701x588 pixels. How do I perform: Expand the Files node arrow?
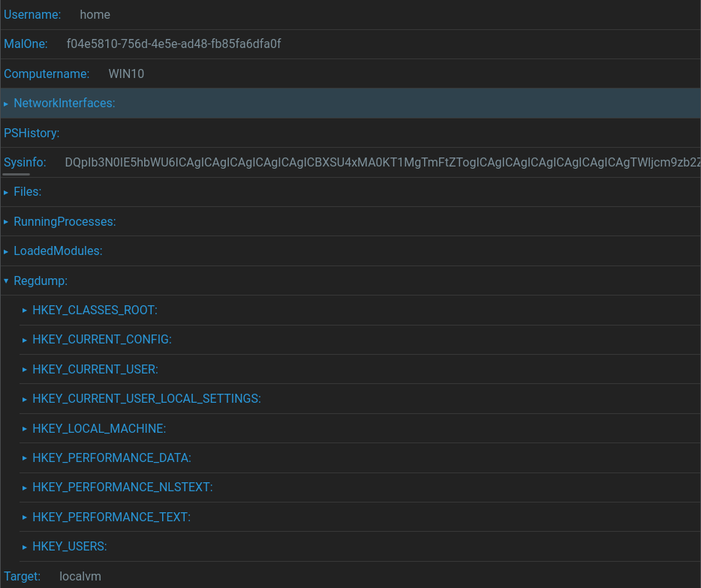6,192
